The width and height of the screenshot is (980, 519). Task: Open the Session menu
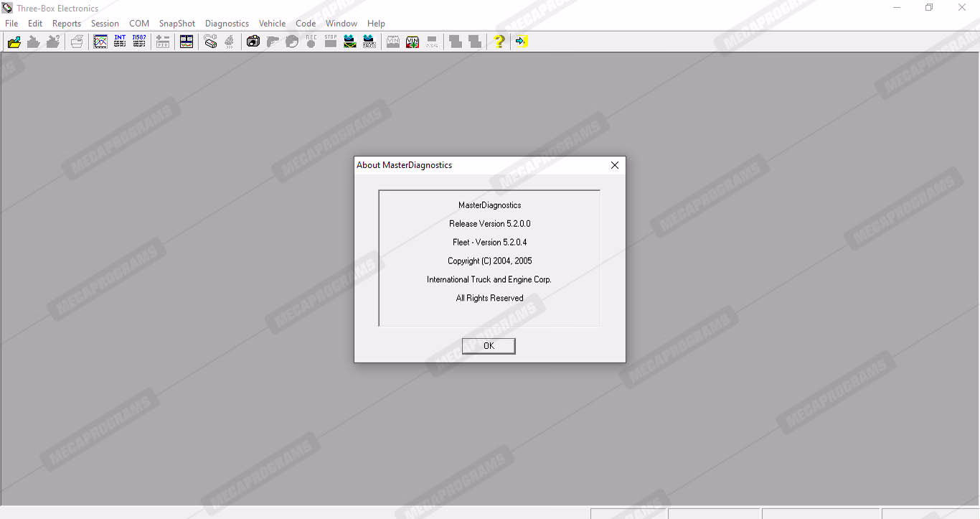click(x=105, y=24)
